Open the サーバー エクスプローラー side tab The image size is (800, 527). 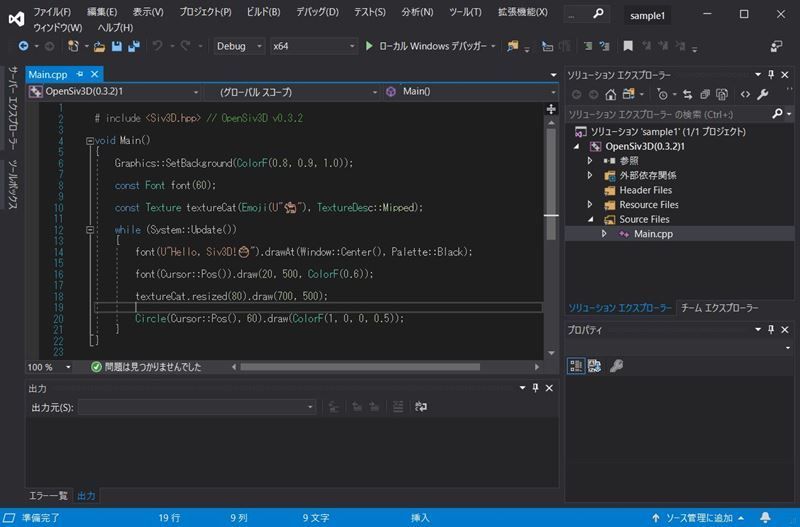13,107
